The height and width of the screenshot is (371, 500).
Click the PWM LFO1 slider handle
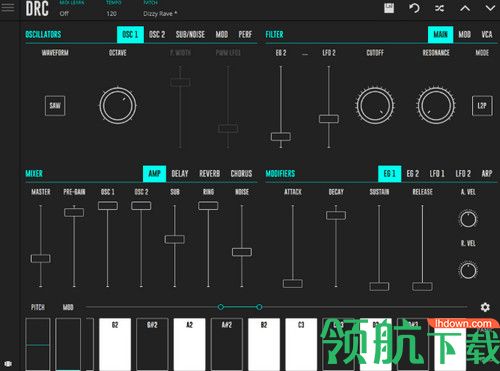pos(228,129)
